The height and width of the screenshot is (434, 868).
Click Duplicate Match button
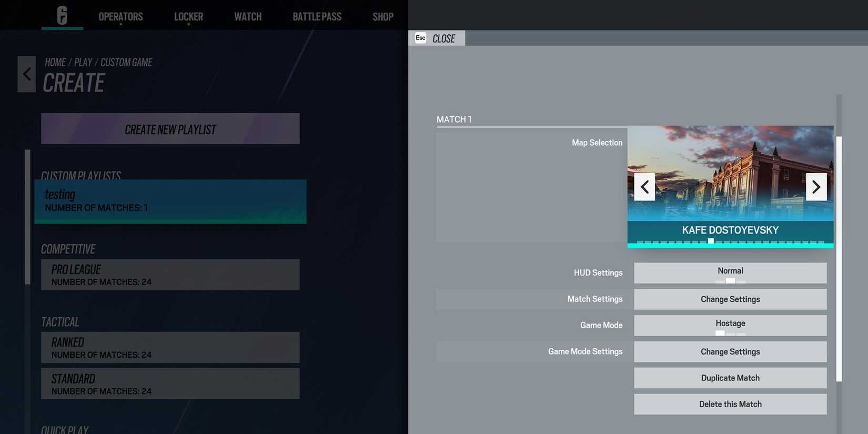(x=730, y=378)
